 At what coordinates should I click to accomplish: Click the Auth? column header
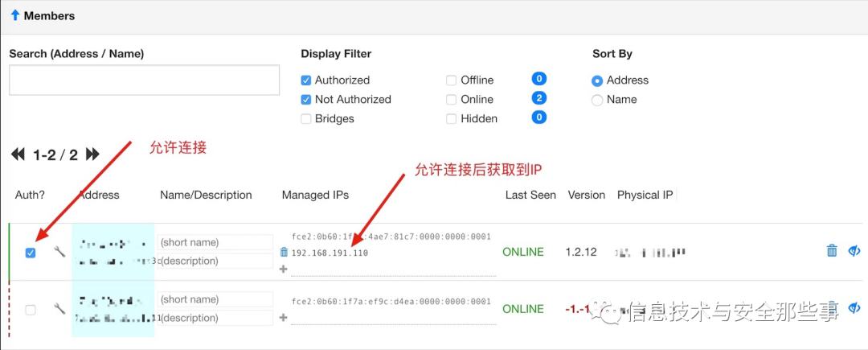[30, 195]
